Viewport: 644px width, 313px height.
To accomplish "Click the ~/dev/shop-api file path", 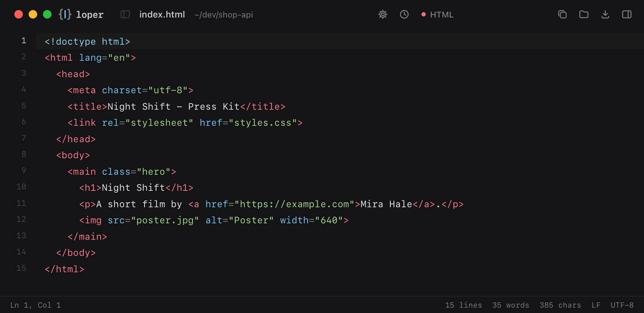I will click(x=224, y=15).
